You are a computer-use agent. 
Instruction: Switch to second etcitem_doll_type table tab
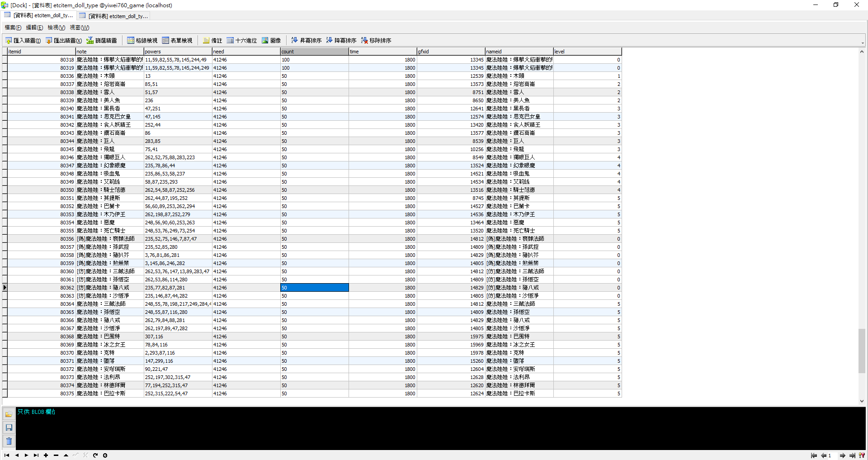[114, 16]
